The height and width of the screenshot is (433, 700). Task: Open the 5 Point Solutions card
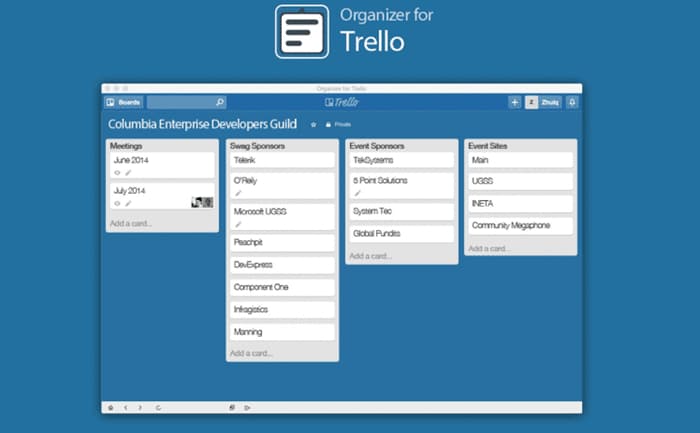coord(402,186)
